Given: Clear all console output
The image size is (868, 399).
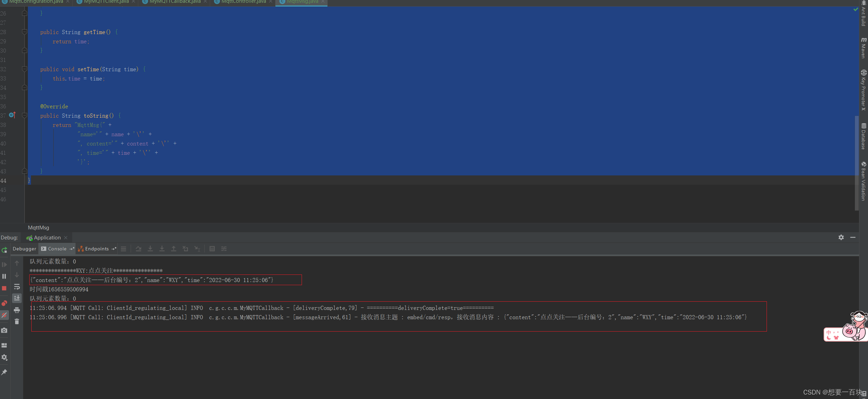Looking at the screenshot, I should pos(17,321).
